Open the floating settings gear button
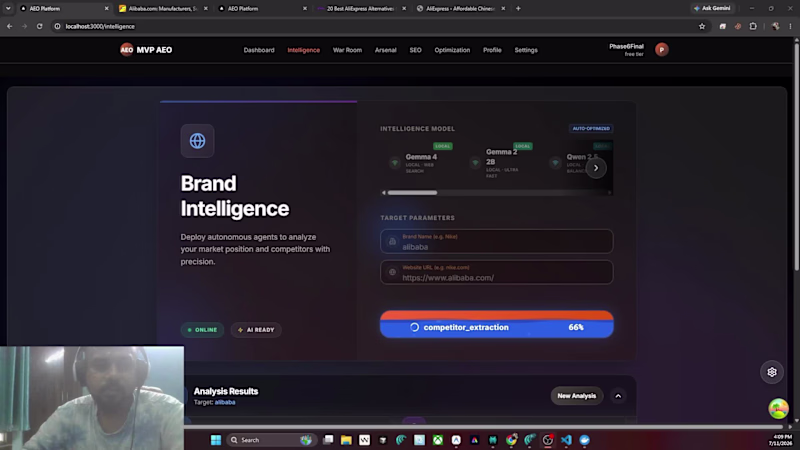The height and width of the screenshot is (450, 800). (x=771, y=372)
